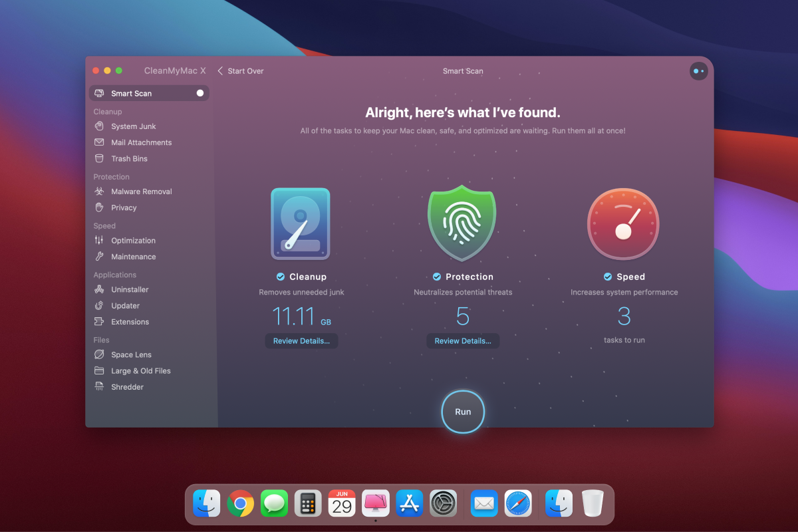Click the Start Over back chevron
Viewport: 798px width, 532px height.
220,70
